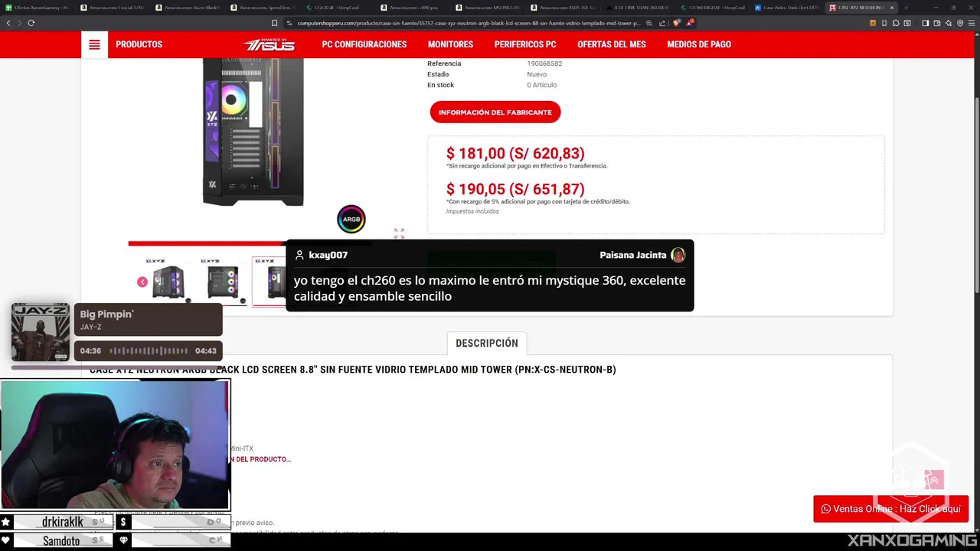
Task: Switch to the CH260 DIGITAL DeepCool tab
Action: point(714,8)
